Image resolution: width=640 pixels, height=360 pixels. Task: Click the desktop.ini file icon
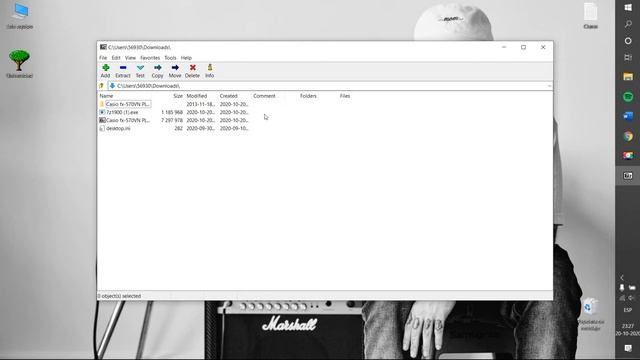click(x=102, y=128)
